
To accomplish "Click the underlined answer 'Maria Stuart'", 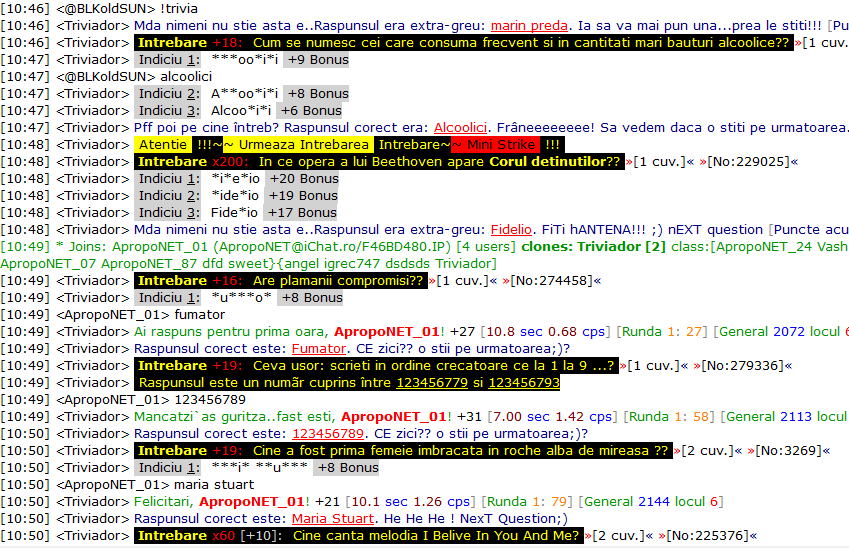I will point(333,519).
